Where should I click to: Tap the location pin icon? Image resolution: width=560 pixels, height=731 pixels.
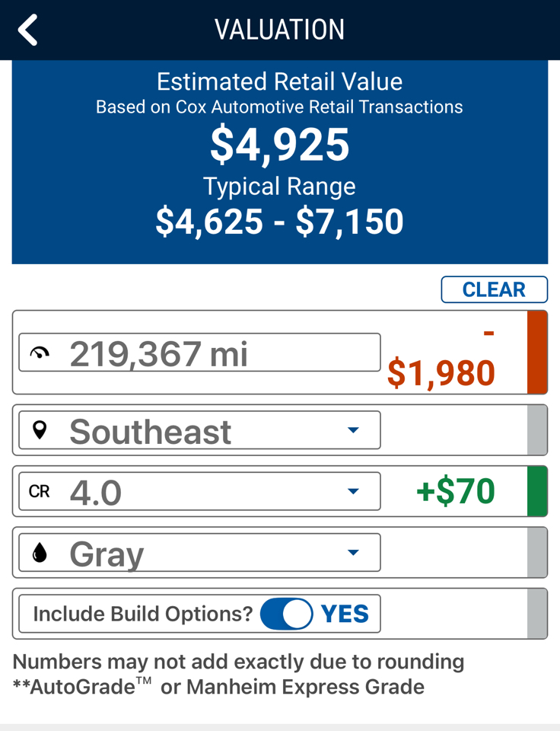coord(40,430)
